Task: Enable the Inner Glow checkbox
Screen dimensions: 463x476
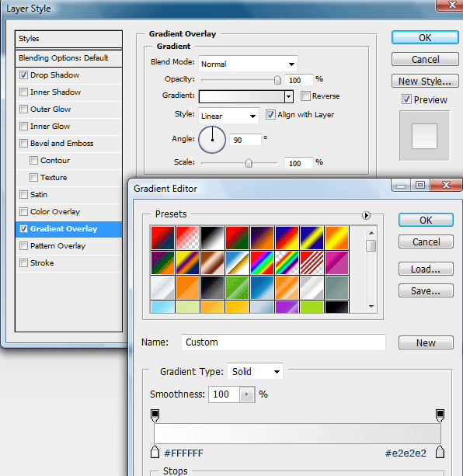Action: point(23,126)
